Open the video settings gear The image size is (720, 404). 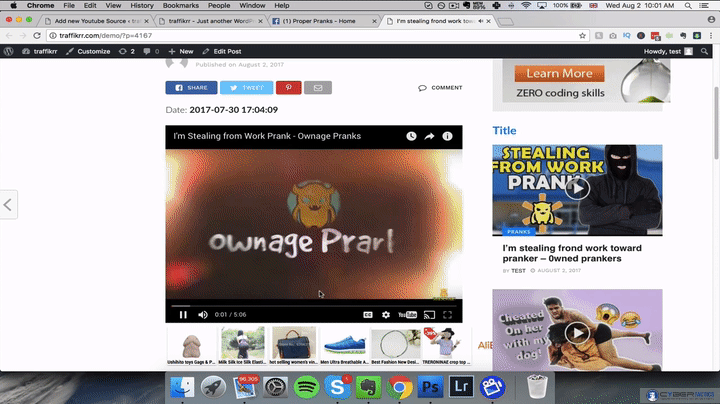[386, 314]
